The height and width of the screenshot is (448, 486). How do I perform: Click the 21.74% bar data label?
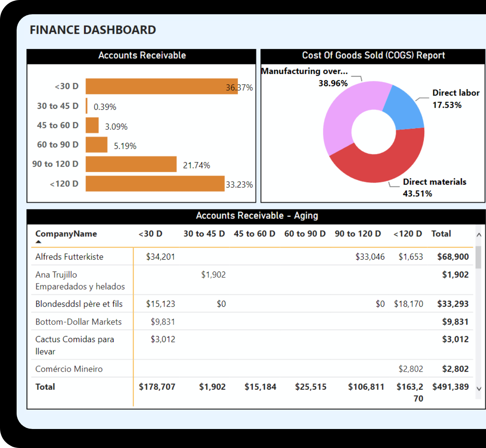[x=196, y=165]
